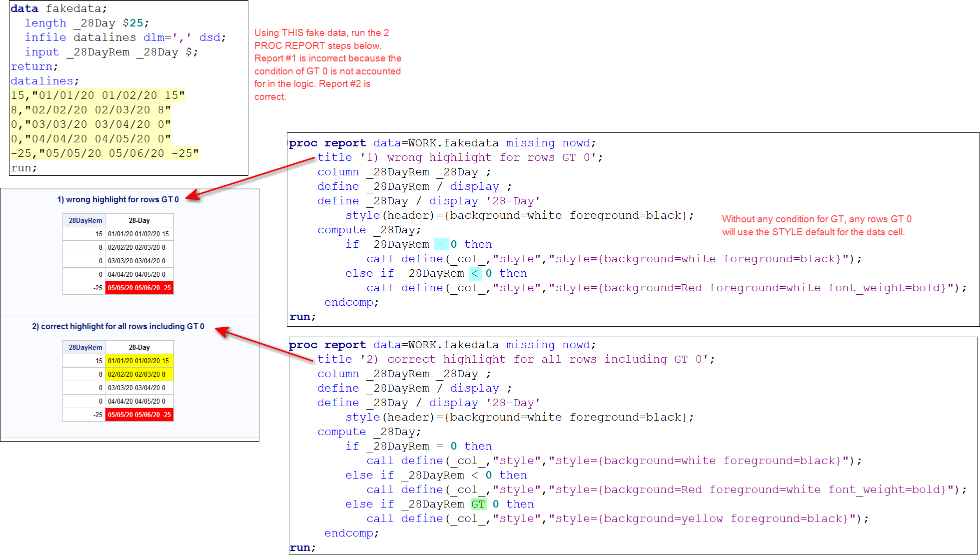Image resolution: width=980 pixels, height=555 pixels.
Task: Click the _28DayRem header in Report 2 table
Action: (83, 347)
